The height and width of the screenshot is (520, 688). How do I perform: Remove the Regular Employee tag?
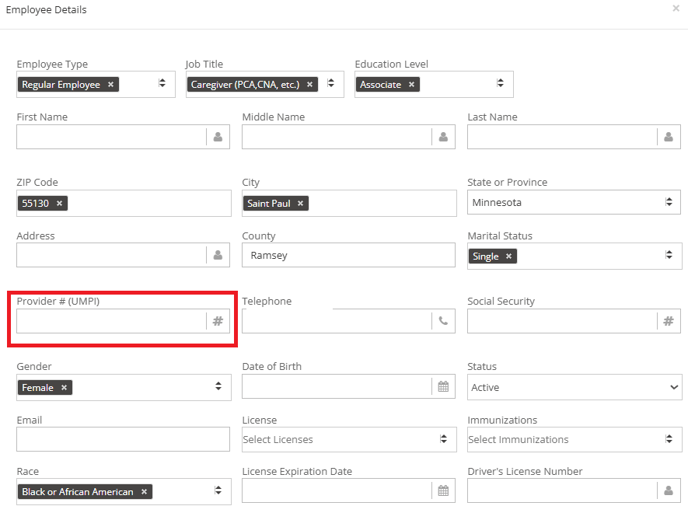pyautogui.click(x=111, y=84)
